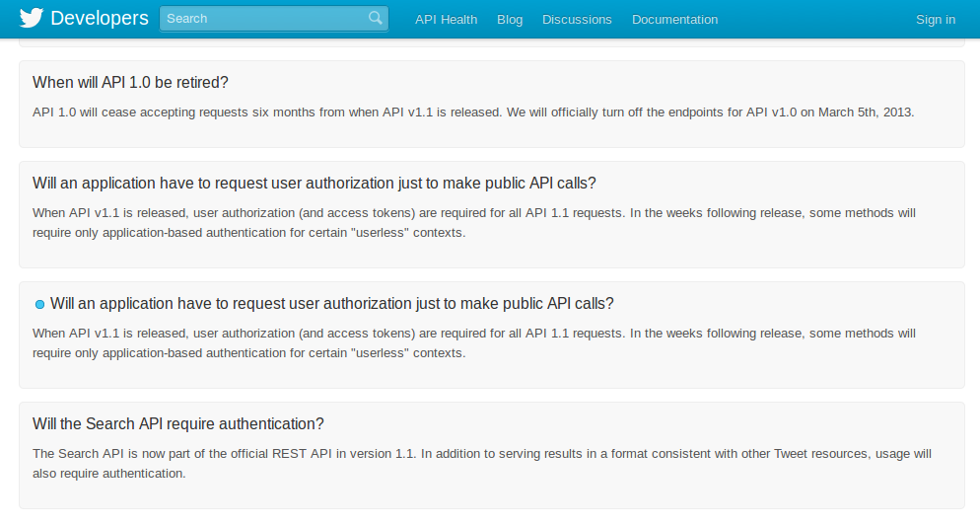This screenshot has width=980, height=525.
Task: Select the bulleted authorization question heading
Action: [x=332, y=304]
